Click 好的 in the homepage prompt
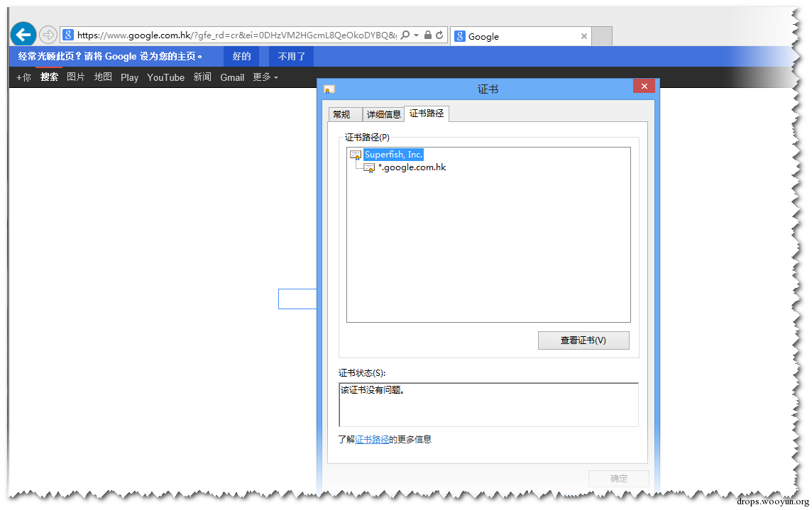This screenshot has height=510, width=812. pos(242,57)
